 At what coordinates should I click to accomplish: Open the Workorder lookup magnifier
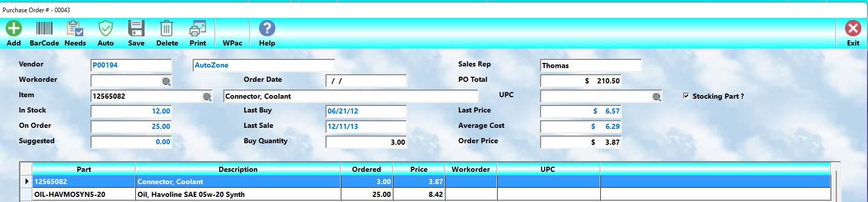point(167,81)
